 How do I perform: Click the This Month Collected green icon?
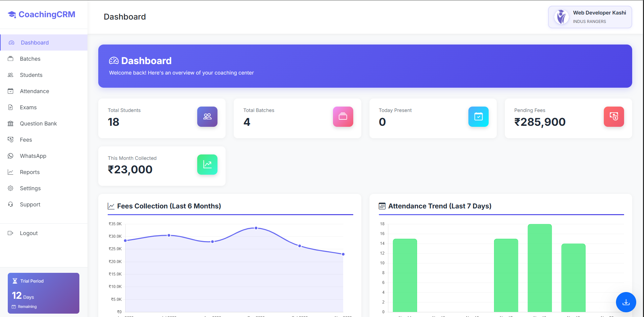click(x=207, y=165)
